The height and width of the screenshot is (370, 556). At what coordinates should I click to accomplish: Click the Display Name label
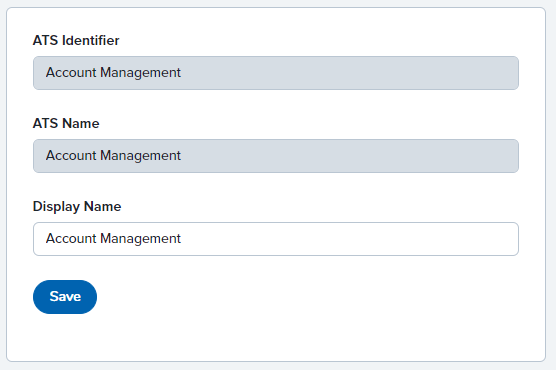pos(77,206)
